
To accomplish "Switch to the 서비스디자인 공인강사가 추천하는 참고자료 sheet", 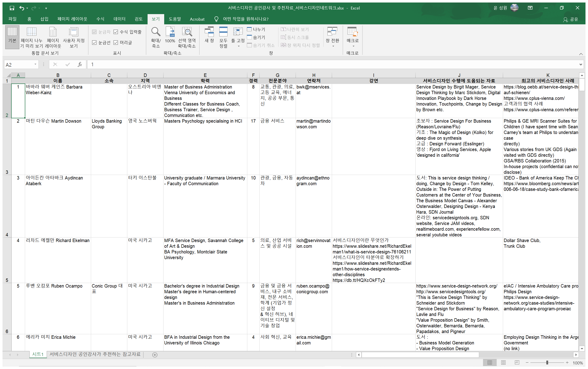I will point(95,354).
